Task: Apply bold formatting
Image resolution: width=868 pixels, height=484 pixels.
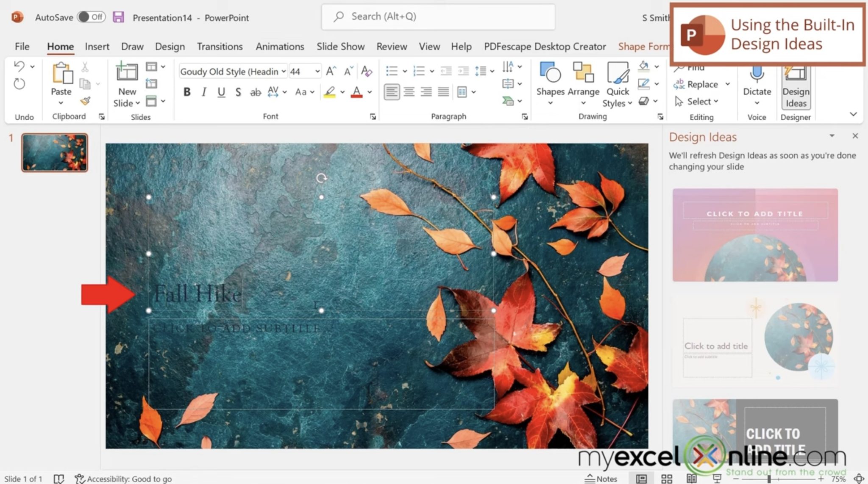Action: (x=186, y=92)
